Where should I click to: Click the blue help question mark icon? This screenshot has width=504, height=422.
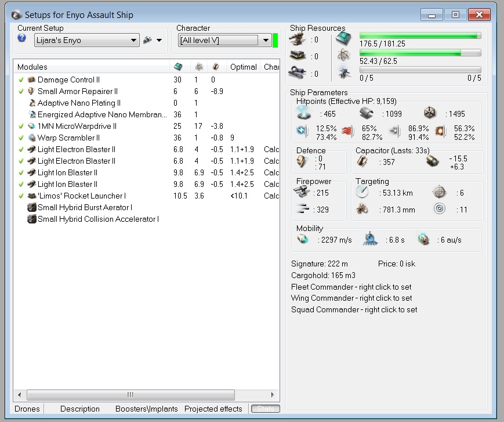pyautogui.click(x=21, y=38)
